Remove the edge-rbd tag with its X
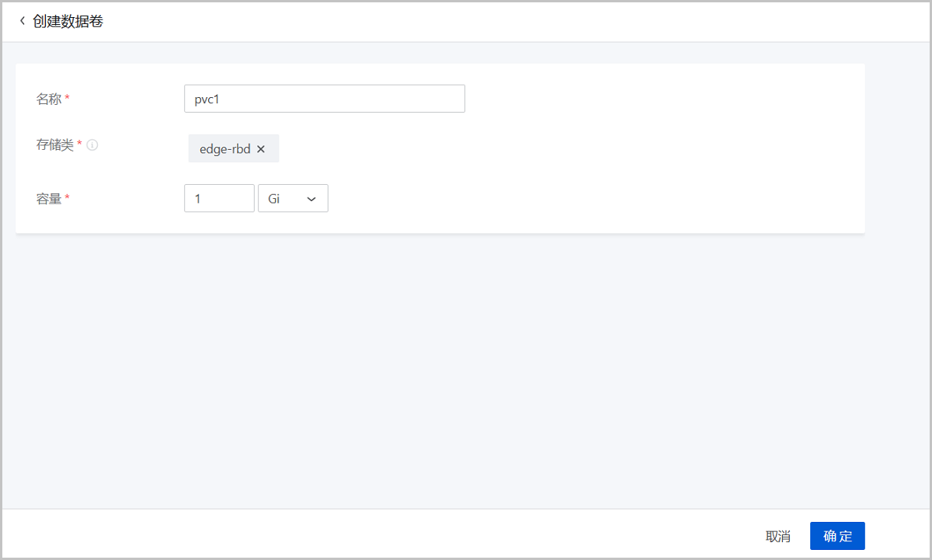932x560 pixels. 261,149
